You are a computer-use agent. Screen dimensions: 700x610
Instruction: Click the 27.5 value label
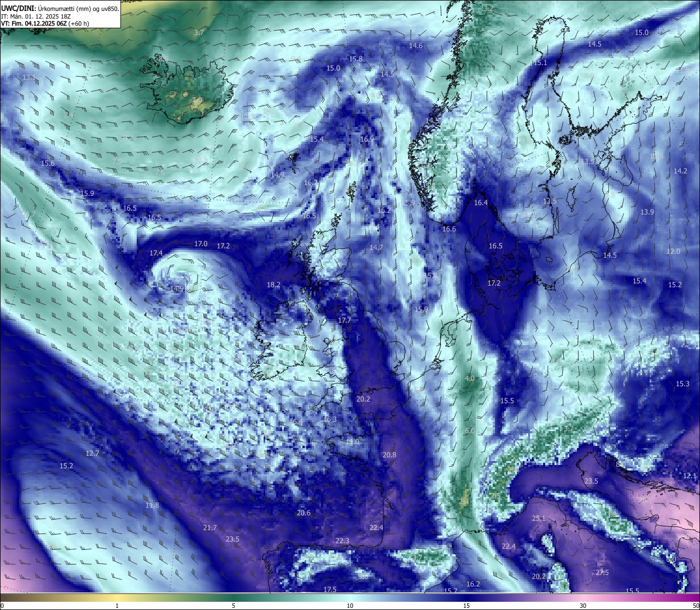(x=602, y=572)
